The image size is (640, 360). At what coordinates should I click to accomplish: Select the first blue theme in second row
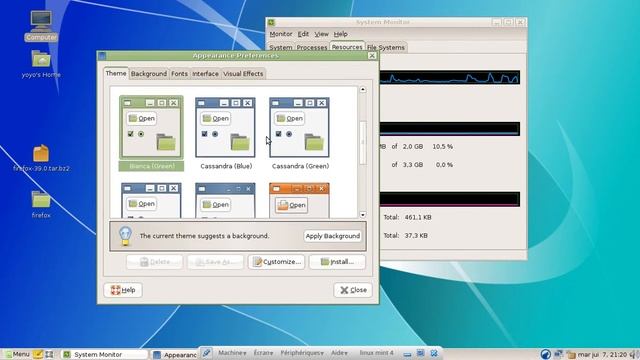[151, 200]
